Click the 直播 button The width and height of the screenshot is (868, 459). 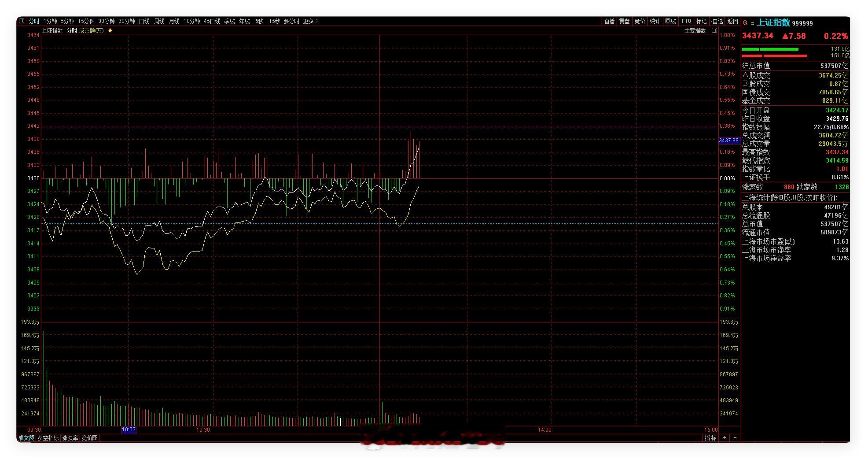point(610,21)
